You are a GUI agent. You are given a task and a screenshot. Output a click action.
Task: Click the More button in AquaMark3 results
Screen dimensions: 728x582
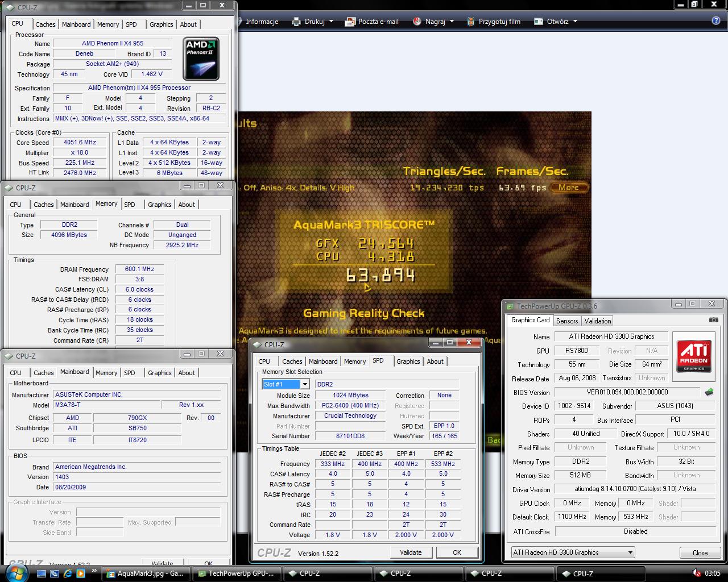569,188
